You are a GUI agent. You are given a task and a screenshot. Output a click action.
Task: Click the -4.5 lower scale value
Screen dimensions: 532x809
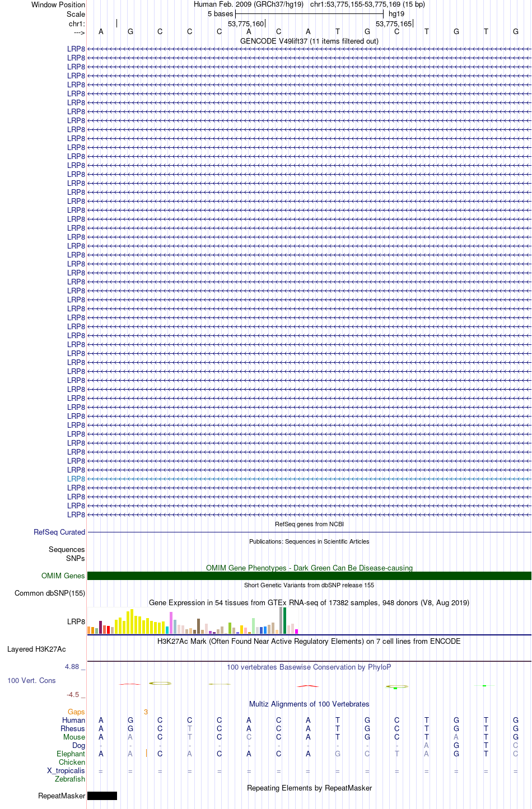click(73, 695)
